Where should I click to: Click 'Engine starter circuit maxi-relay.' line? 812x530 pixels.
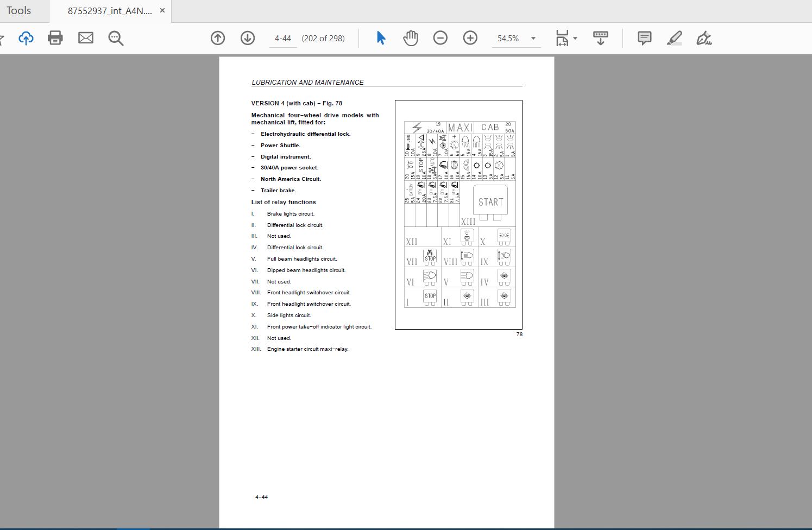(308, 349)
